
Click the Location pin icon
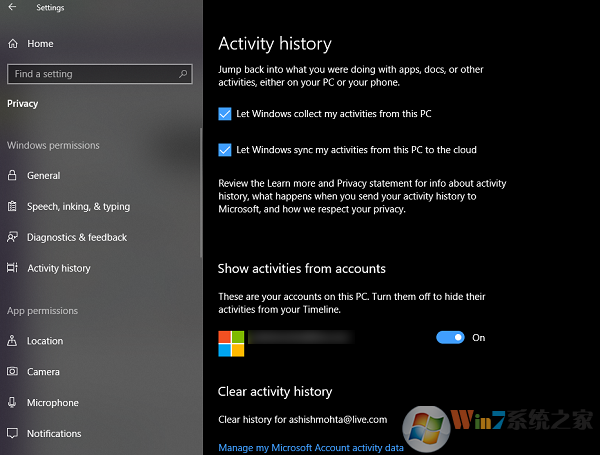(x=12, y=341)
